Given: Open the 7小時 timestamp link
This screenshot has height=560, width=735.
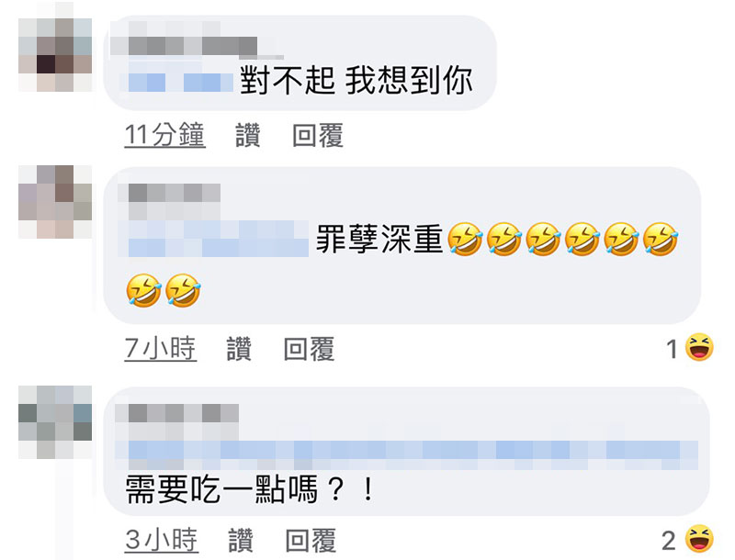Looking at the screenshot, I should click(x=160, y=349).
